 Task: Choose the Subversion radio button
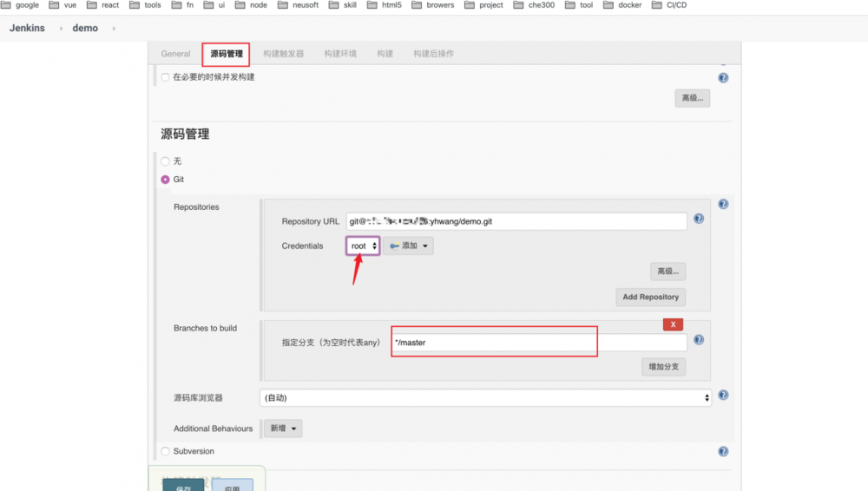pyautogui.click(x=165, y=451)
